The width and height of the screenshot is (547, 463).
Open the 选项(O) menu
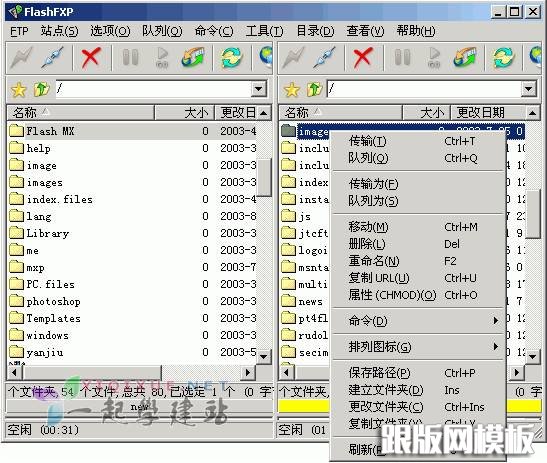tap(110, 31)
